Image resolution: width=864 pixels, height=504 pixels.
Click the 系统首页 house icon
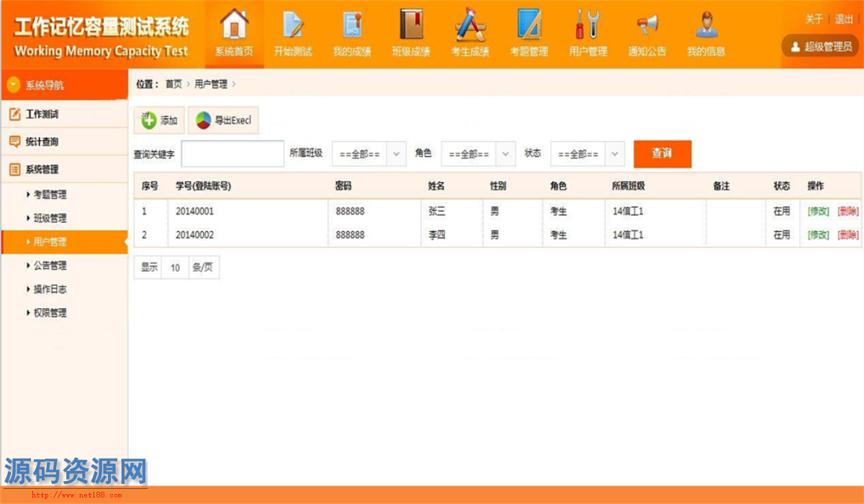[234, 25]
